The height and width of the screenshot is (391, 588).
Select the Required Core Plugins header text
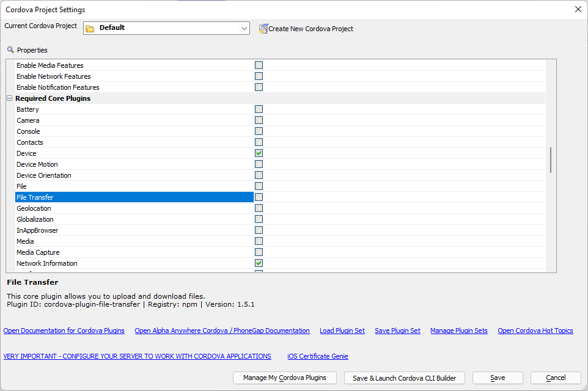click(x=53, y=98)
